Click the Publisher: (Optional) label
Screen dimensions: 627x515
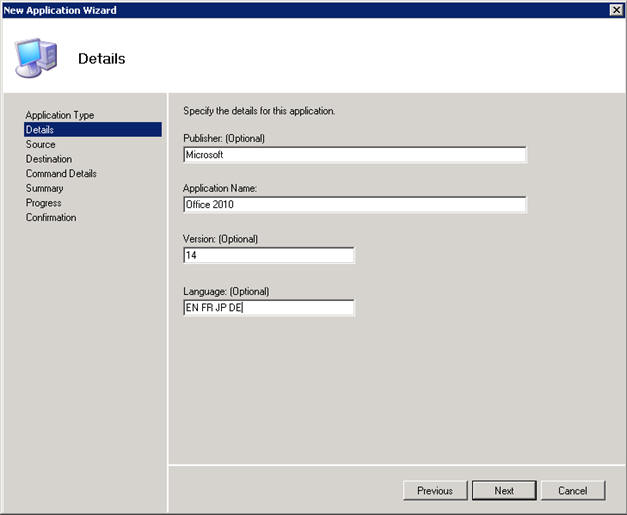pos(224,138)
